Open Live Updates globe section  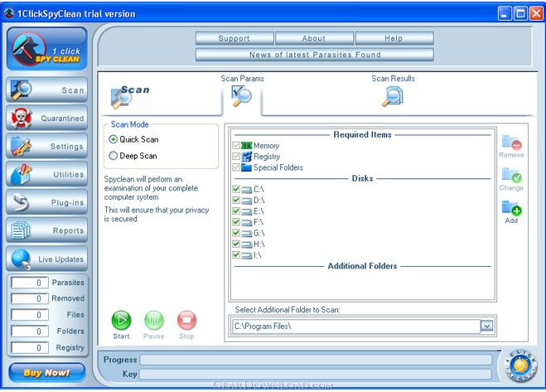46,259
